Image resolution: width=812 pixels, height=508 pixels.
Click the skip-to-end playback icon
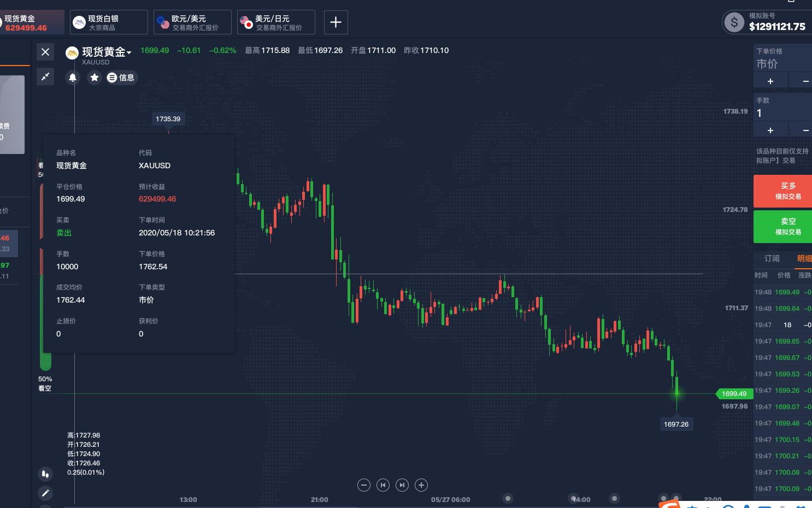402,485
